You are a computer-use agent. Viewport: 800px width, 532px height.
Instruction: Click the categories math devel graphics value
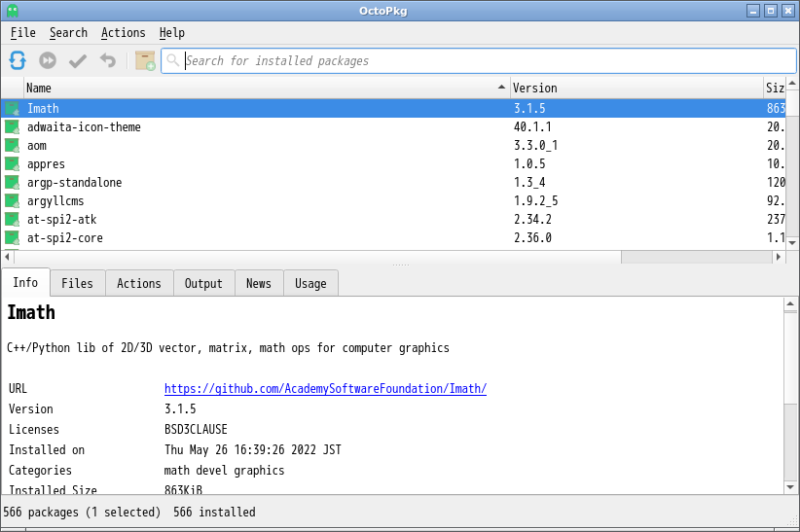click(224, 471)
